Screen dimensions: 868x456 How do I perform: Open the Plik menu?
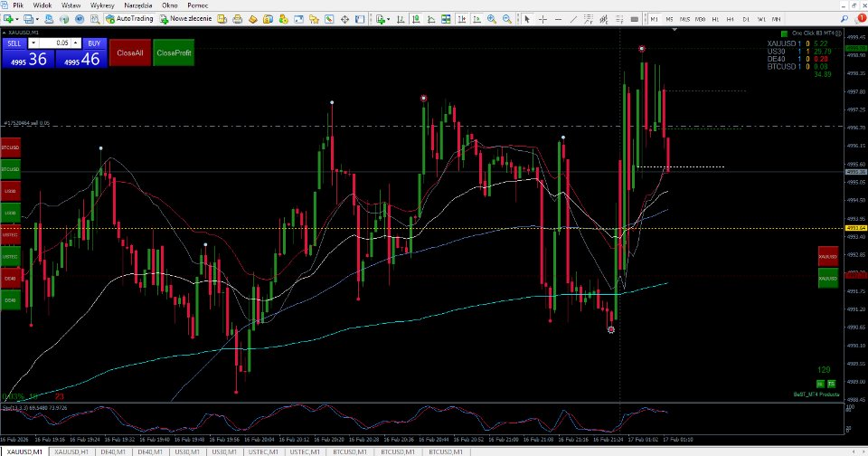[18, 5]
